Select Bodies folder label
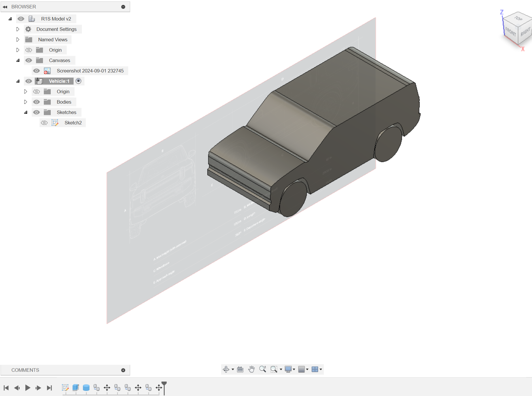 (64, 102)
